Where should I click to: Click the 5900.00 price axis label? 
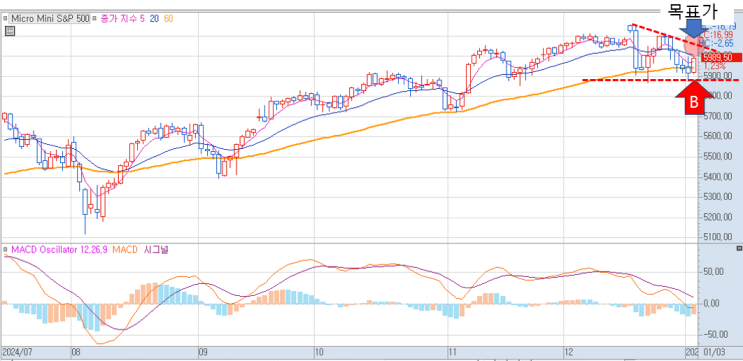[719, 76]
